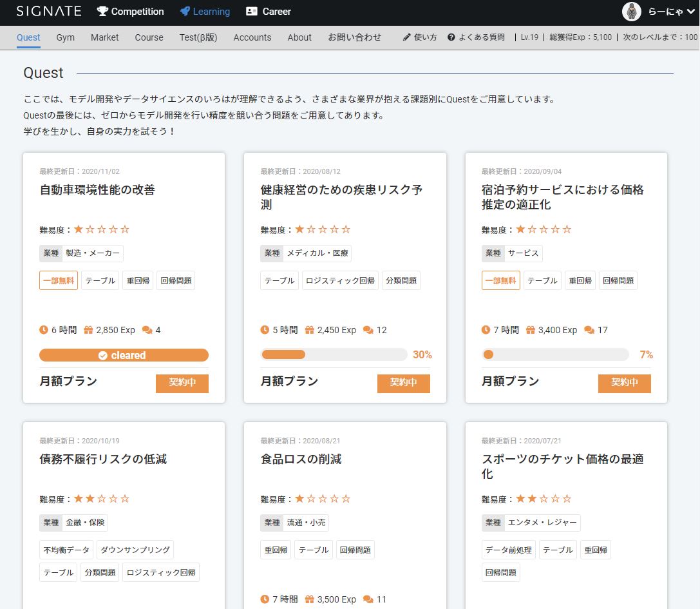Click the 30% progress bar

pos(334,354)
